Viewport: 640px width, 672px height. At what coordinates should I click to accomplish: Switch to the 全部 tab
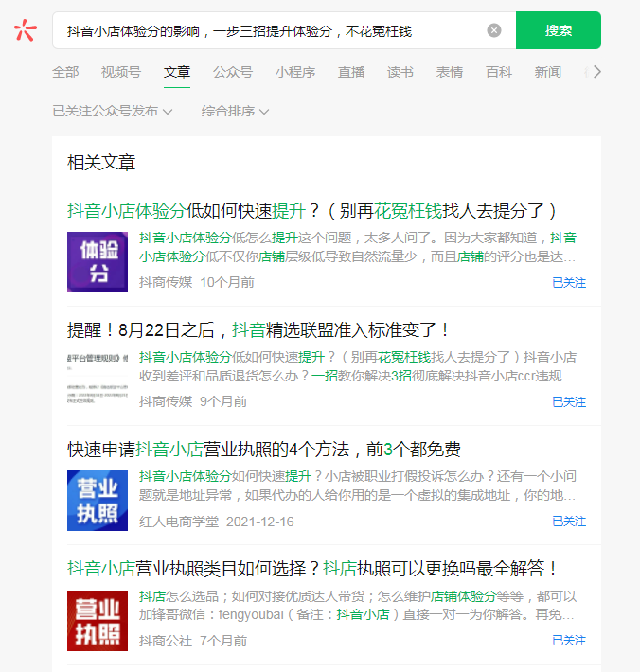point(65,72)
